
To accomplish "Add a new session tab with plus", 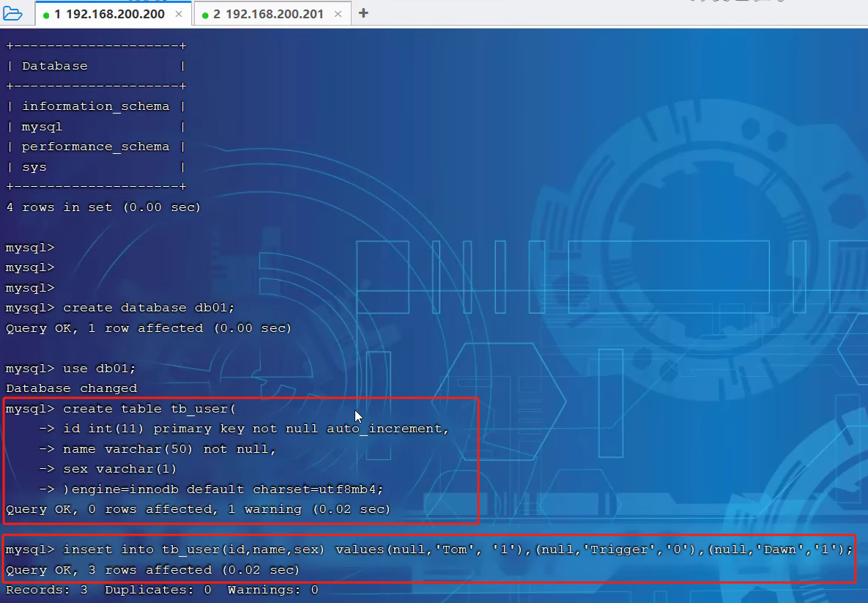I will (363, 13).
